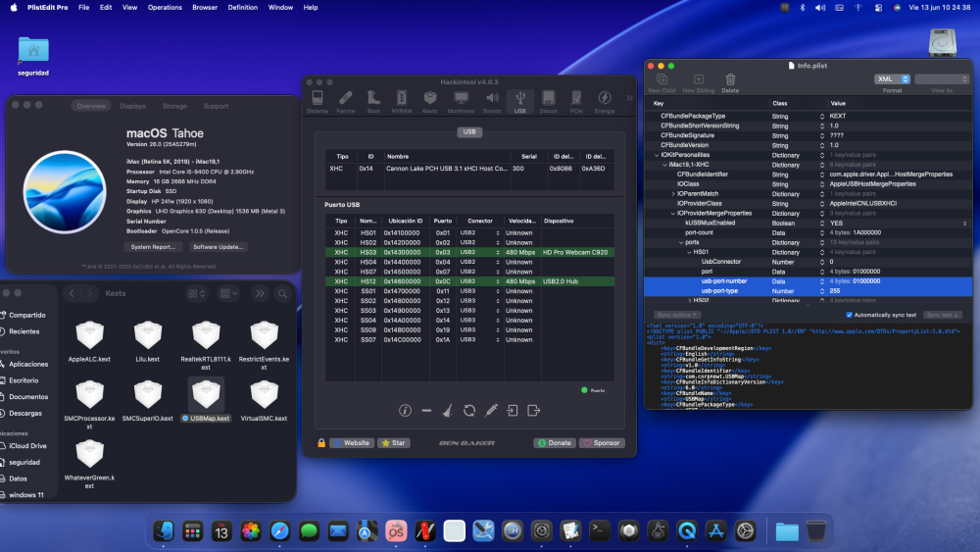Open the Parche toolbar icon in Hackintool
Screen dimensions: 980x552
(x=345, y=101)
